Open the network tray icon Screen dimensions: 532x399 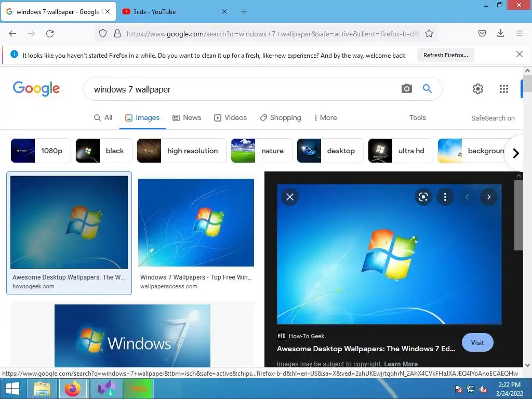(x=471, y=389)
